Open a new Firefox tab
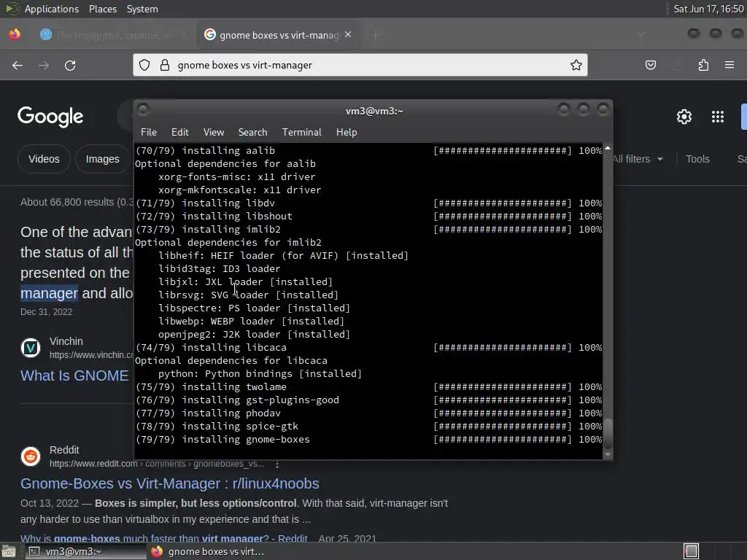This screenshot has height=560, width=747. click(376, 34)
